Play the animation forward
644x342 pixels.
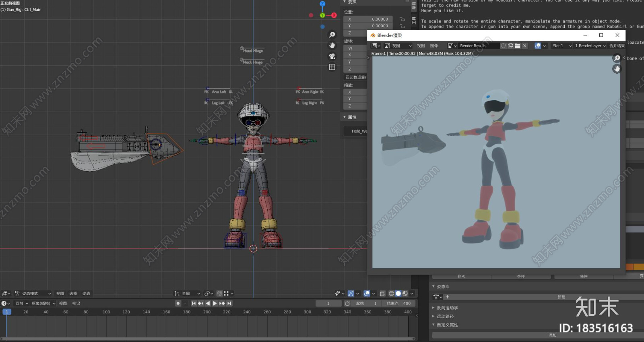tap(215, 303)
